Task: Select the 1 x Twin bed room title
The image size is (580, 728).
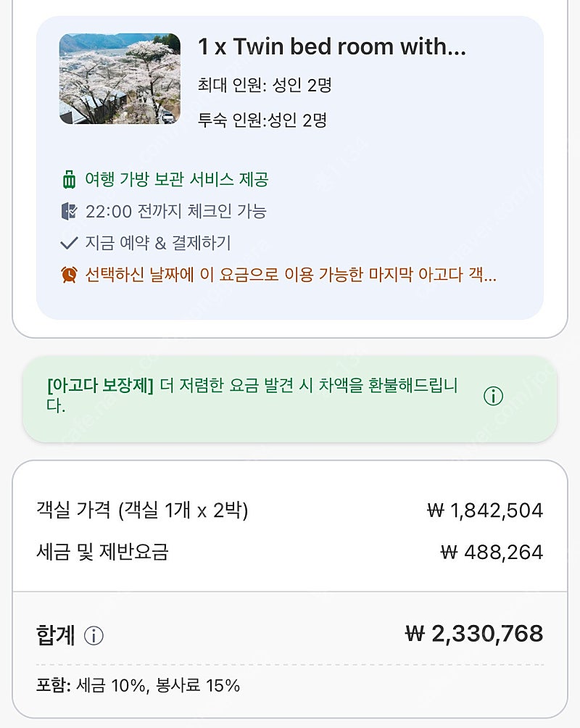Action: (332, 46)
